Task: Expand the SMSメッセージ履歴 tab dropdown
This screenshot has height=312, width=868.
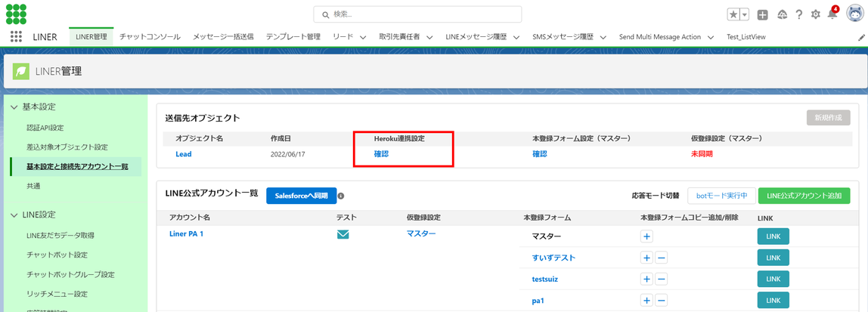Action: pos(603,38)
